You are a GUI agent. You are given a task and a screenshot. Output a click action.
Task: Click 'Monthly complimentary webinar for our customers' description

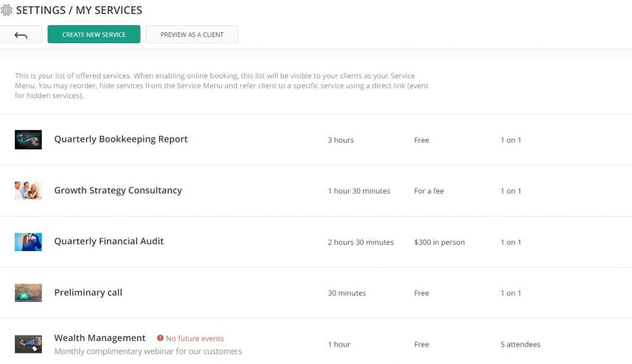pos(148,351)
